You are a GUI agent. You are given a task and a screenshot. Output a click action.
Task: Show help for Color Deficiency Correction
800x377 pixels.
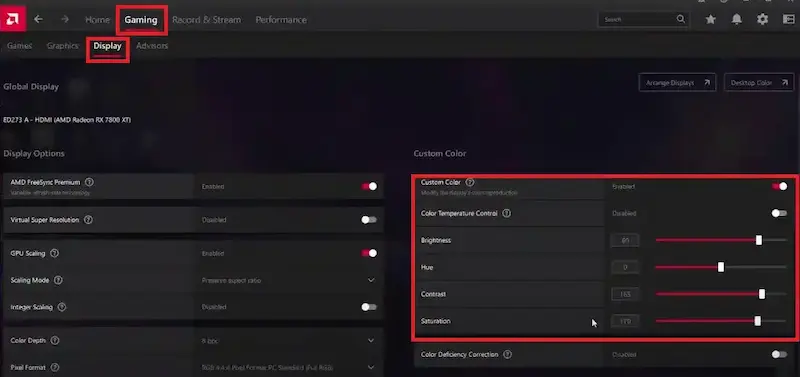point(507,355)
